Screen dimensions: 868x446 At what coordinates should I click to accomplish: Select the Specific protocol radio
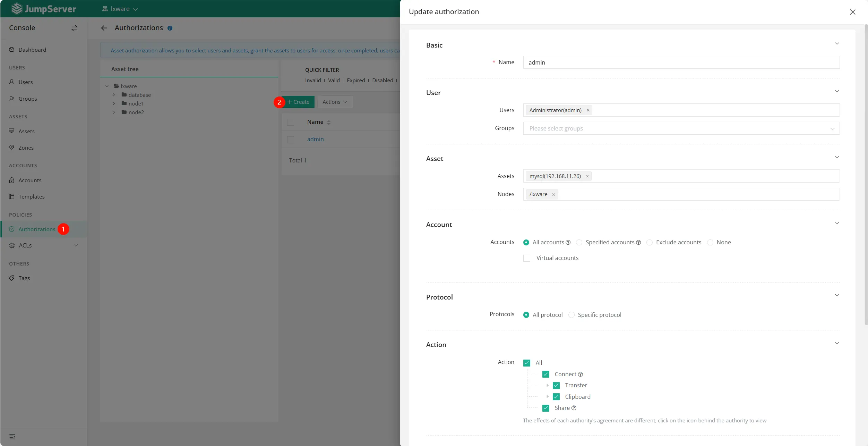coord(571,315)
